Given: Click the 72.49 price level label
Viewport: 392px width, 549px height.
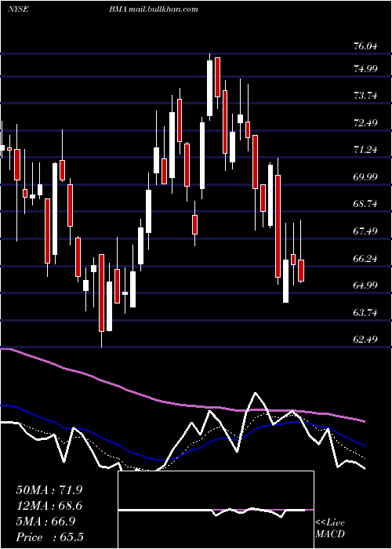Looking at the screenshot, I should click(x=366, y=122).
